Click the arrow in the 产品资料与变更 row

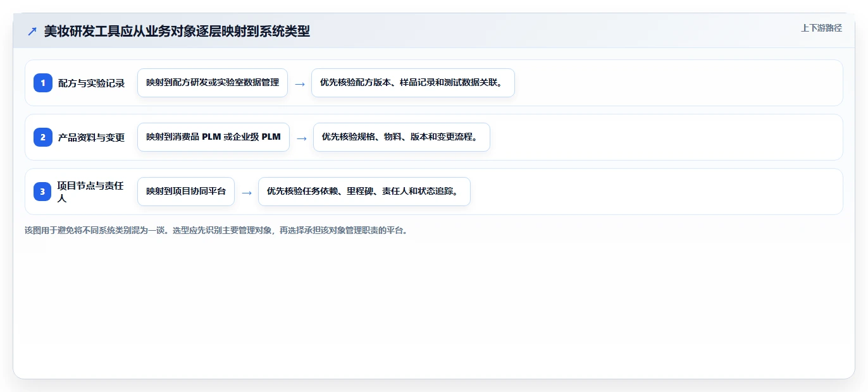pos(302,138)
